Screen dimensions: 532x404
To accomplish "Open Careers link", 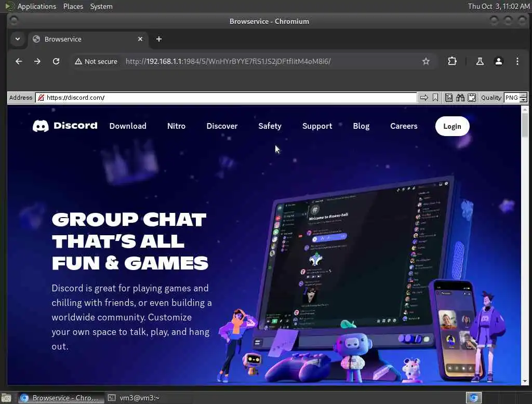I will pyautogui.click(x=404, y=126).
